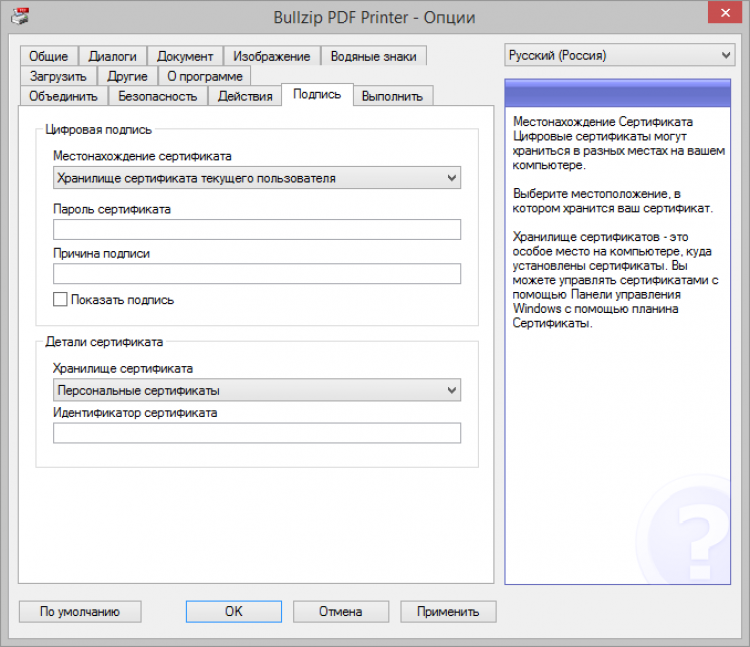This screenshot has width=750, height=647.
Task: Expand the Местонахождение сертификата dropdown
Action: (257, 178)
